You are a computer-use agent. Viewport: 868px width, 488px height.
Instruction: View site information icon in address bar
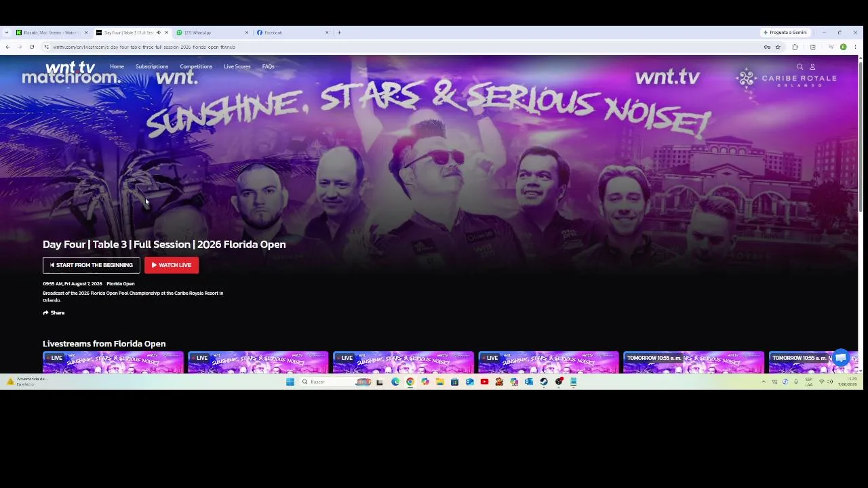point(46,47)
